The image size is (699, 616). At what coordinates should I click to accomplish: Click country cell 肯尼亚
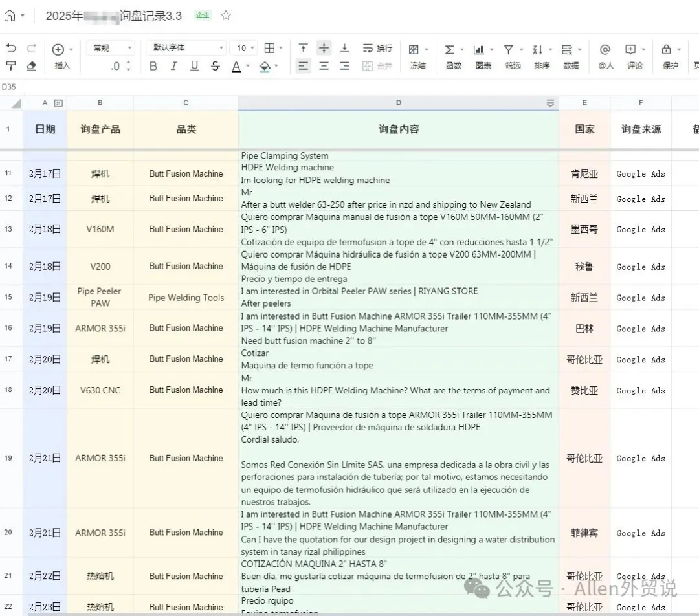click(x=584, y=174)
